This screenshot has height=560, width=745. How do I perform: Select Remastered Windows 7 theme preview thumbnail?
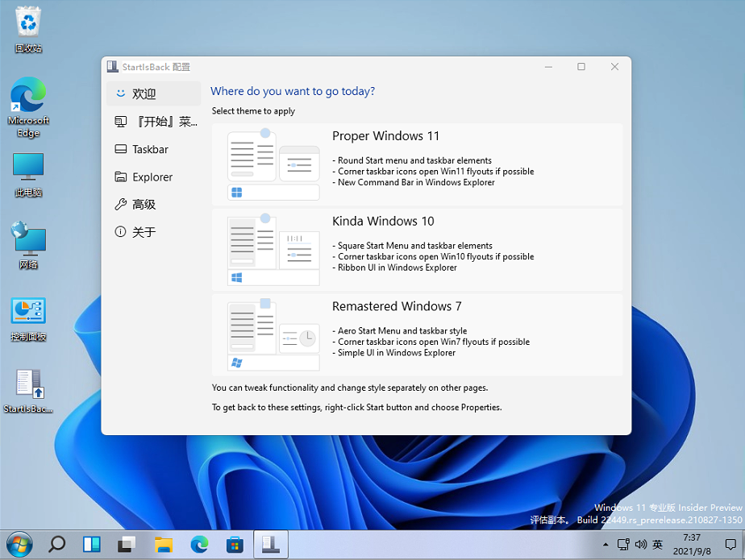click(x=273, y=334)
